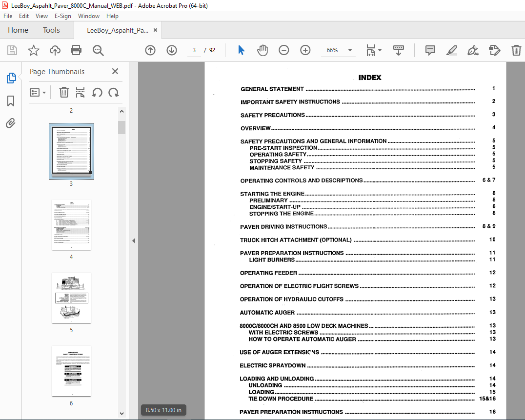Open the Window menu
Viewport: 525px width, 420px height.
point(89,16)
